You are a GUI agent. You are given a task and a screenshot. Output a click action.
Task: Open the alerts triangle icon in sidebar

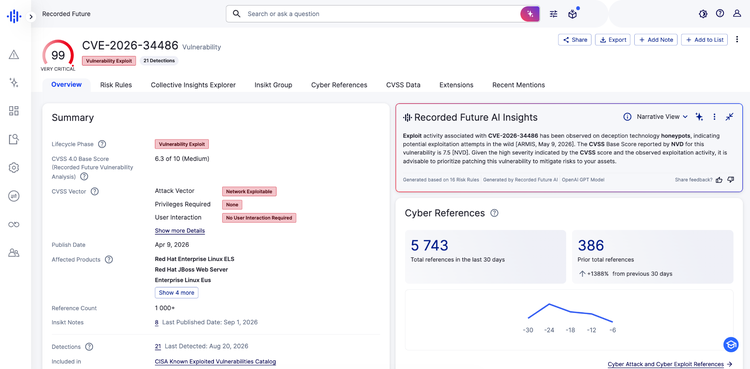click(x=14, y=55)
